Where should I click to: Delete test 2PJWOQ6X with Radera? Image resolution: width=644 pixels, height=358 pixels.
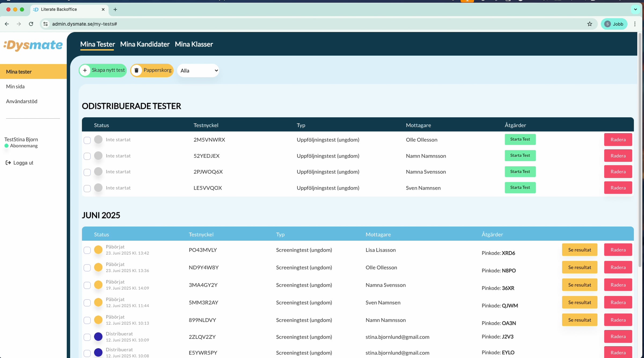[x=618, y=171]
